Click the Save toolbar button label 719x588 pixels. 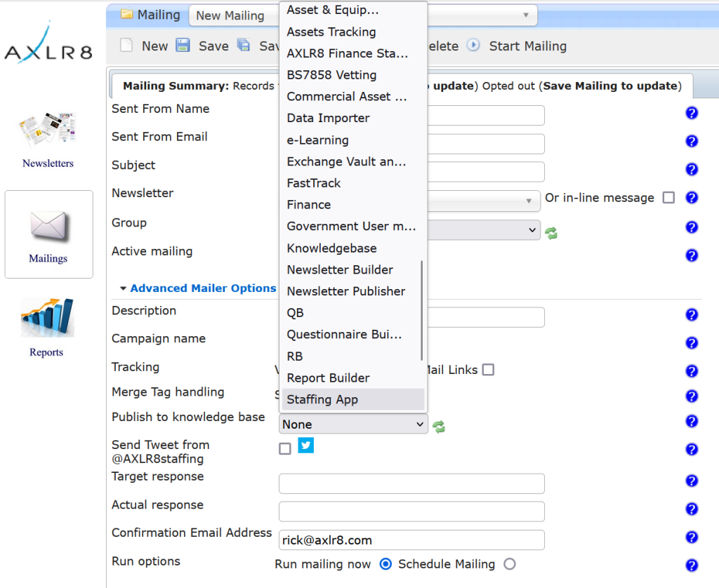(213, 46)
